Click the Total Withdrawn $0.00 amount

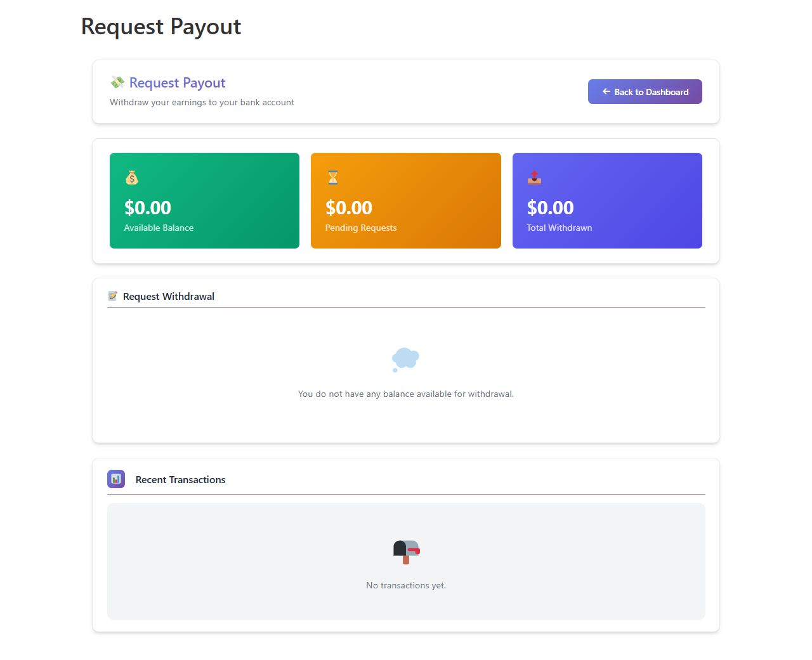550,208
